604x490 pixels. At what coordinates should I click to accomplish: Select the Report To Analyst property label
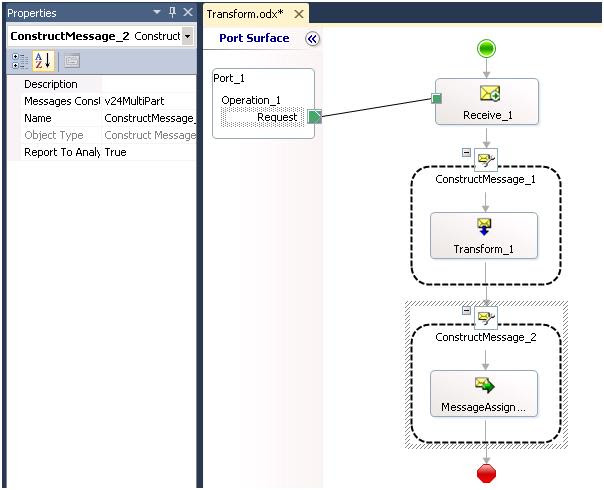62,152
